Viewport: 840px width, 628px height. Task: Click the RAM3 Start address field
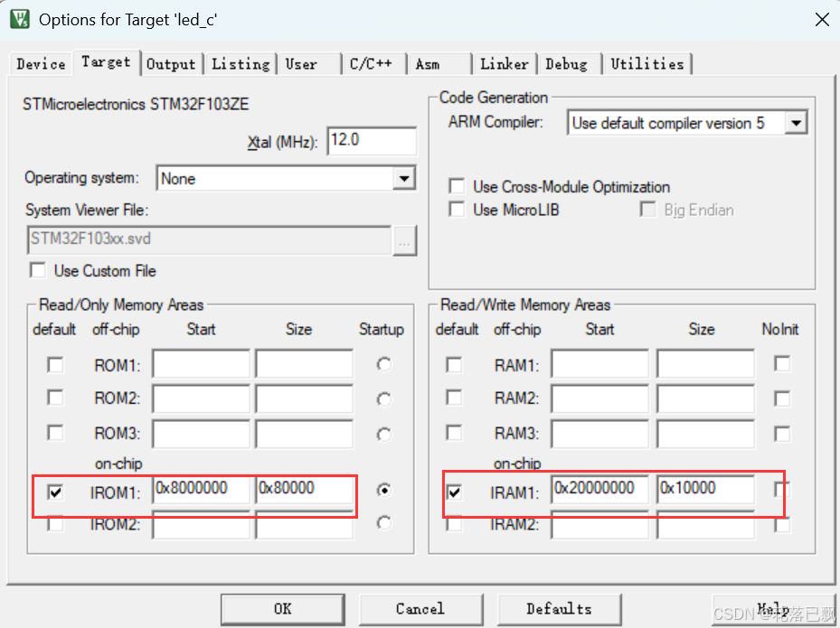point(600,433)
